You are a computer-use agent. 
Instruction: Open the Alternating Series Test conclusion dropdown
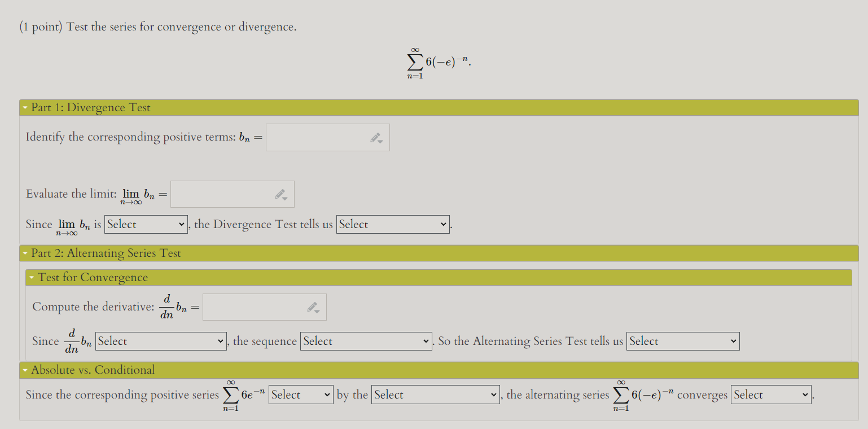click(683, 341)
